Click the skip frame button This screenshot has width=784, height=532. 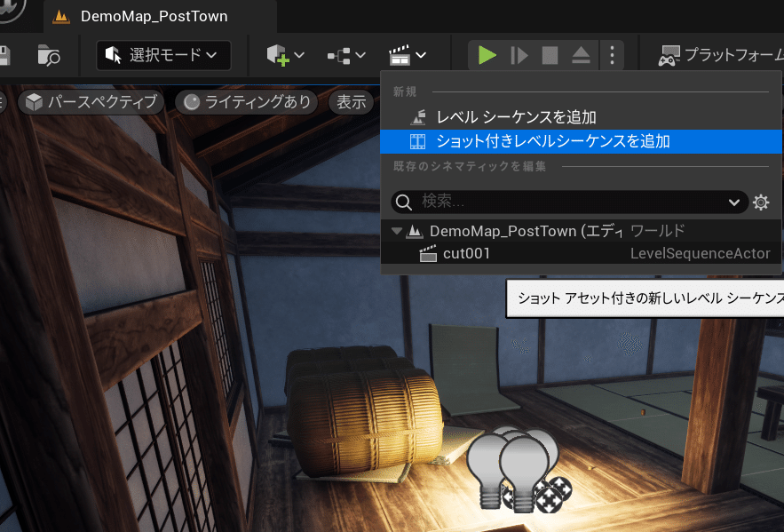tap(519, 55)
